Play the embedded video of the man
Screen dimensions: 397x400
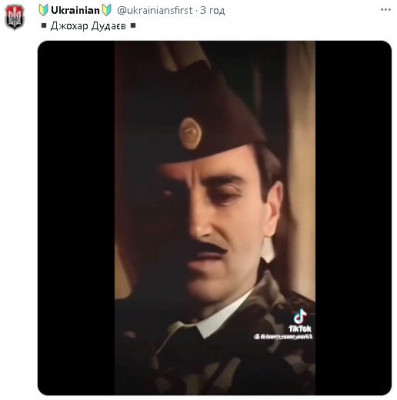coord(215,218)
